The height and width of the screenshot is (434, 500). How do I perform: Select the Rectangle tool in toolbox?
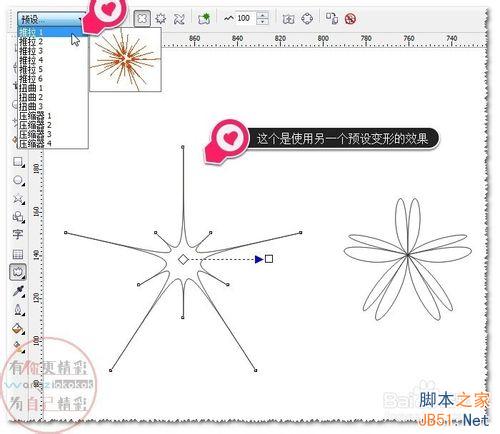(x=18, y=163)
